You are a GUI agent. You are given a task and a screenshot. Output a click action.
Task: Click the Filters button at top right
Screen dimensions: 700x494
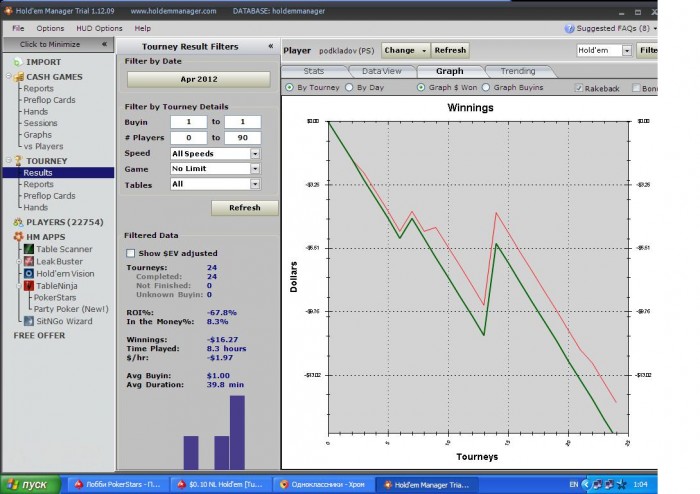(x=647, y=50)
